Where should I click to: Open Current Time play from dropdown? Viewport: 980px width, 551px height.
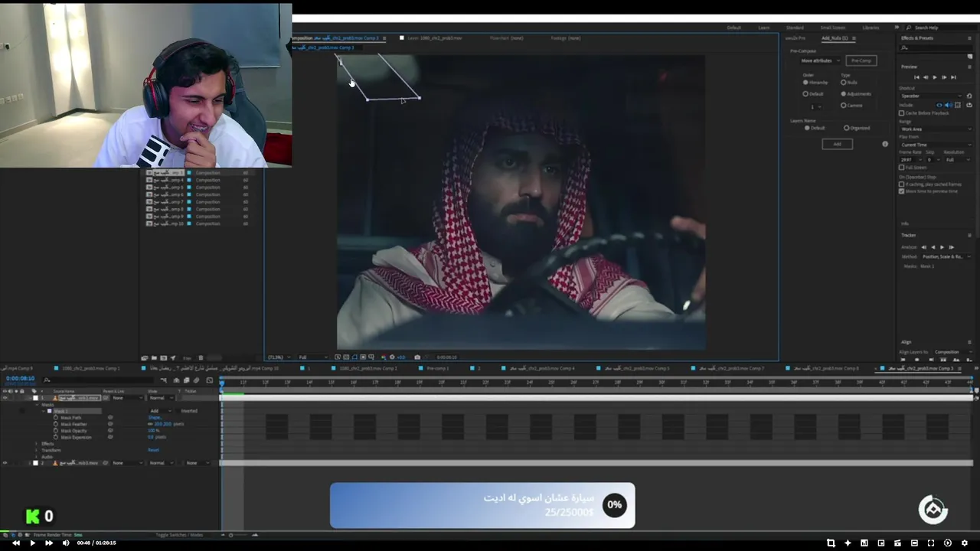(x=936, y=145)
